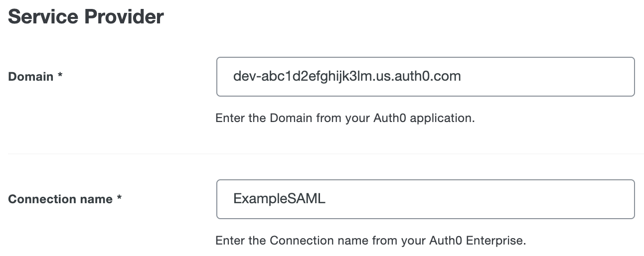Focus the Connection name input field
Image resolution: width=644 pixels, height=256 pixels.
425,199
